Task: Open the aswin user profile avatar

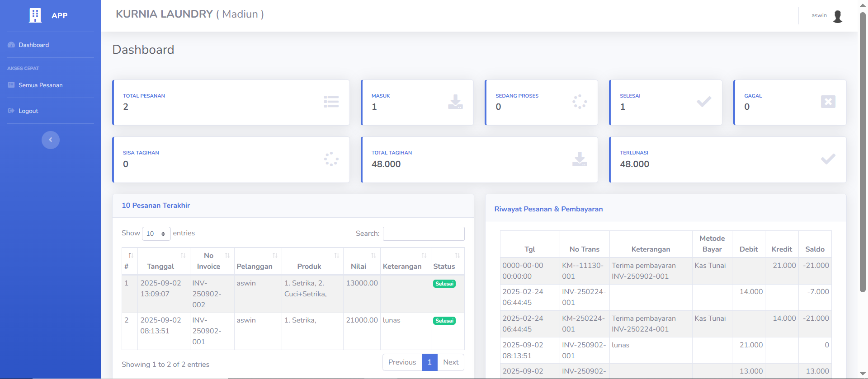Action: pos(837,16)
